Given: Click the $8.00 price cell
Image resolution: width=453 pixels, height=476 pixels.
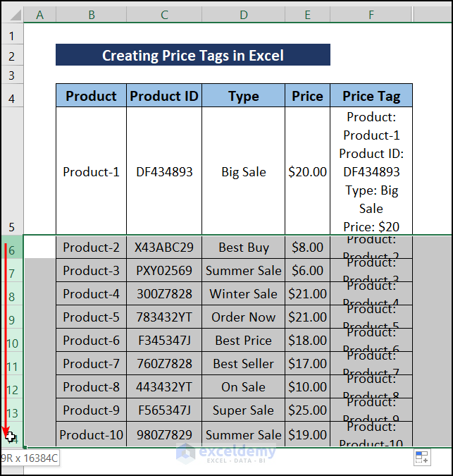Looking at the screenshot, I should click(x=307, y=247).
